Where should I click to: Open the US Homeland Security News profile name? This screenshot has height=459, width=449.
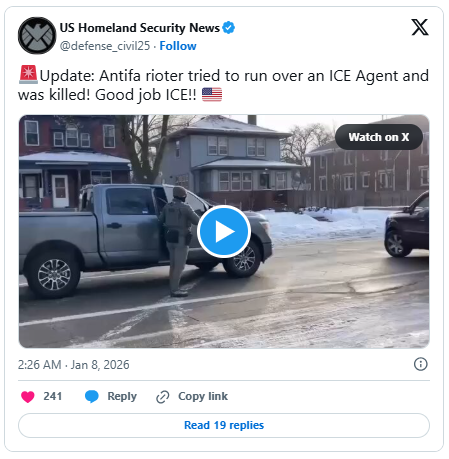click(x=140, y=28)
